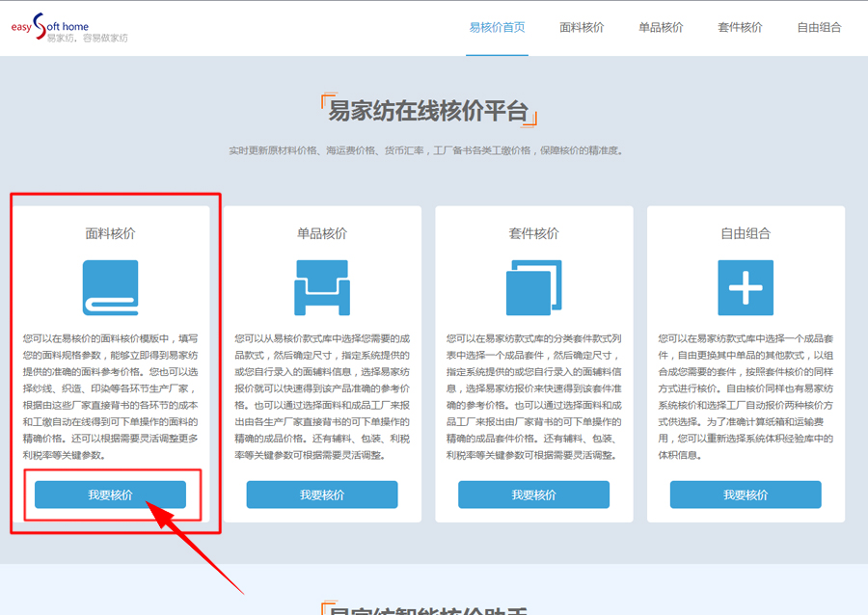Viewport: 868px width, 615px height.
Task: Click the 面料核价 card title
Action: pos(110,233)
